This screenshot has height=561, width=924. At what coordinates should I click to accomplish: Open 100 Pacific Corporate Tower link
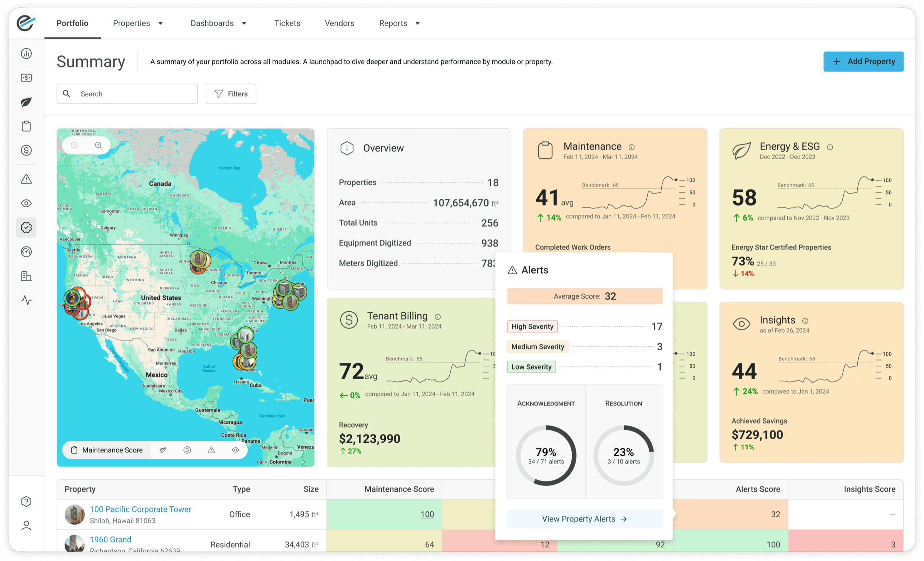[141, 509]
